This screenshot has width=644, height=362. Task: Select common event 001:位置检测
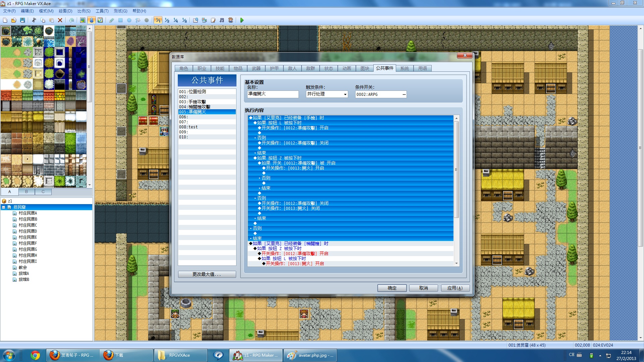coord(207,92)
